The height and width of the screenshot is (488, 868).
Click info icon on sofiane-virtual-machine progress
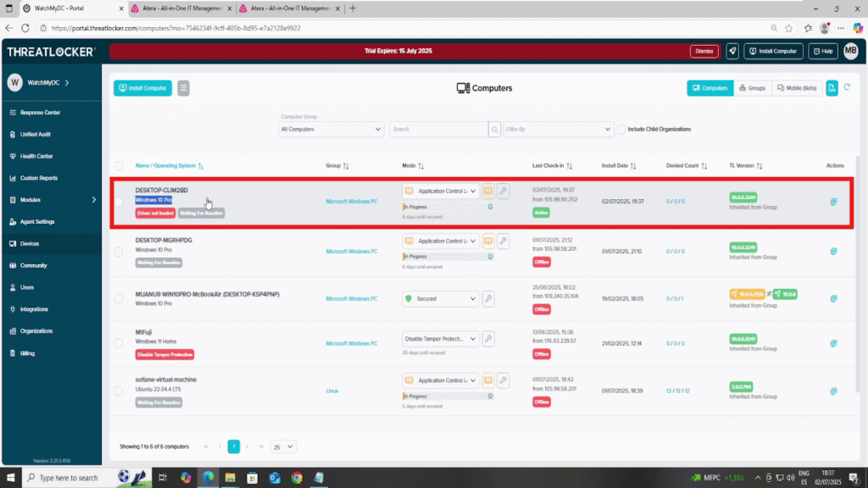tap(490, 396)
